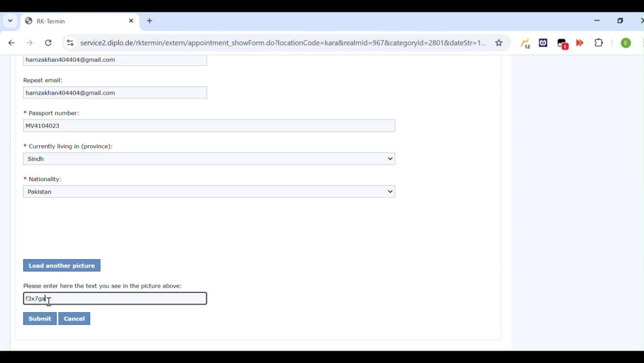Click the captcha instruction text
The height and width of the screenshot is (363, 644).
(102, 286)
